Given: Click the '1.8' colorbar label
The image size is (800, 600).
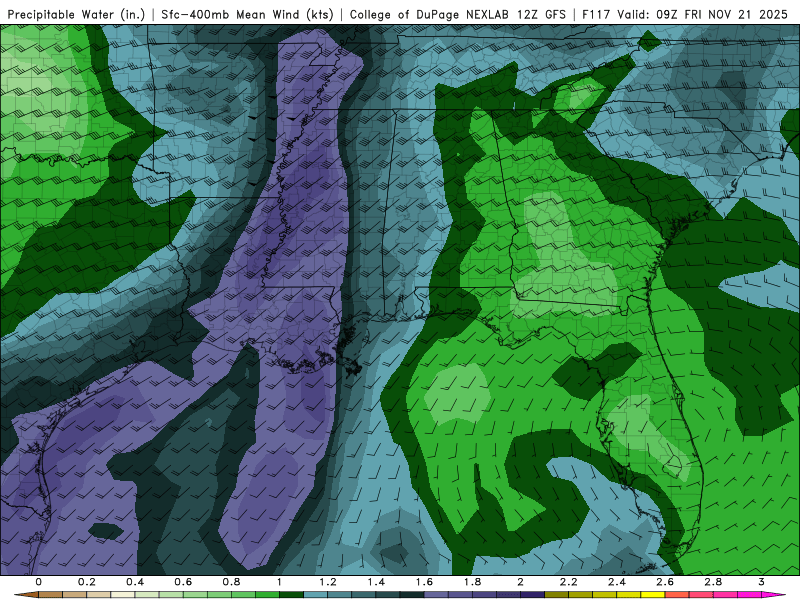Looking at the screenshot, I should click(472, 582).
